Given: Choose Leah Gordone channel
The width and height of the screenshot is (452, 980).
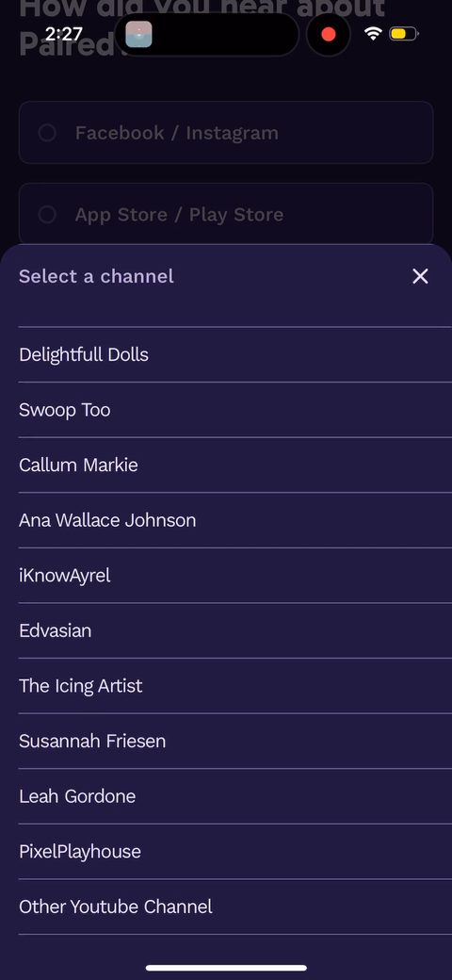Looking at the screenshot, I should [x=235, y=796].
